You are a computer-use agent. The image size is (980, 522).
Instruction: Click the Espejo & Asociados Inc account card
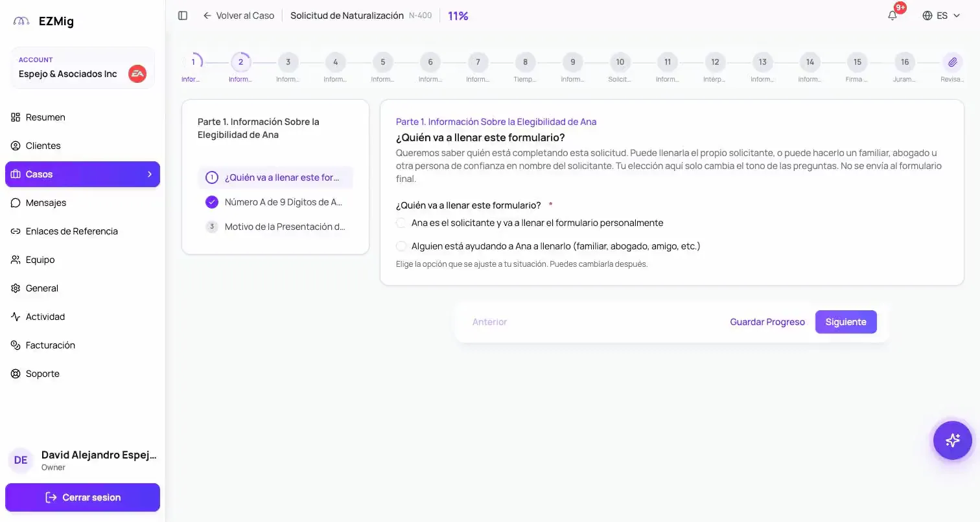[x=82, y=67]
